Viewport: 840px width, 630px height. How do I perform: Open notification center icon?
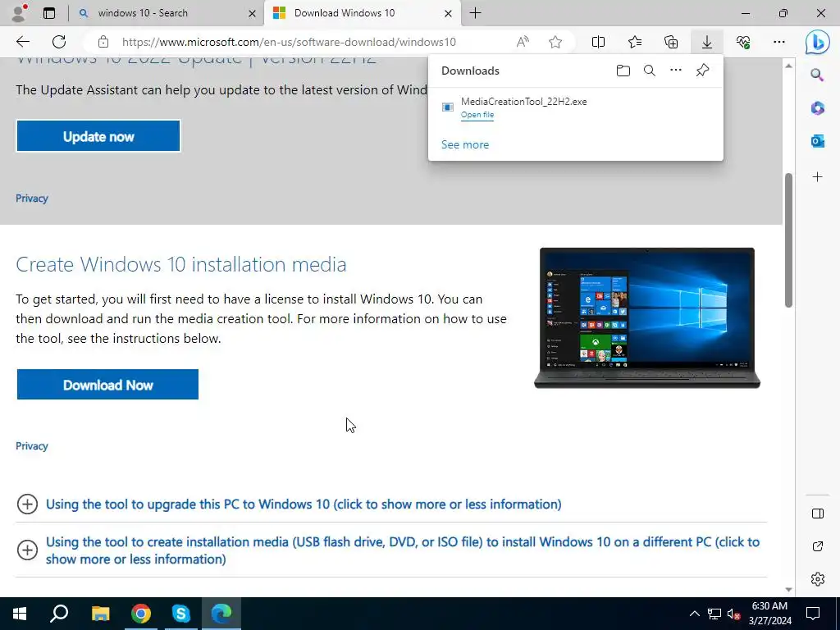click(813, 614)
